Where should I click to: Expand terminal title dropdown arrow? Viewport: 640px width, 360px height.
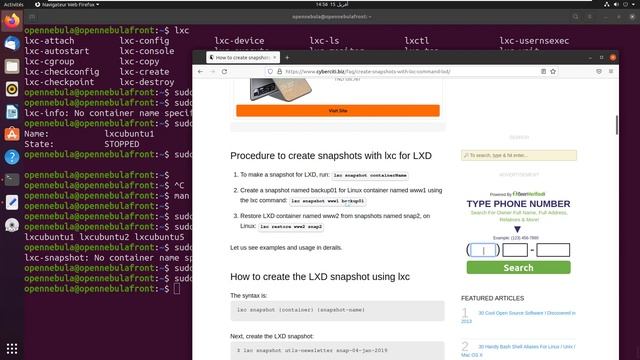(370, 17)
